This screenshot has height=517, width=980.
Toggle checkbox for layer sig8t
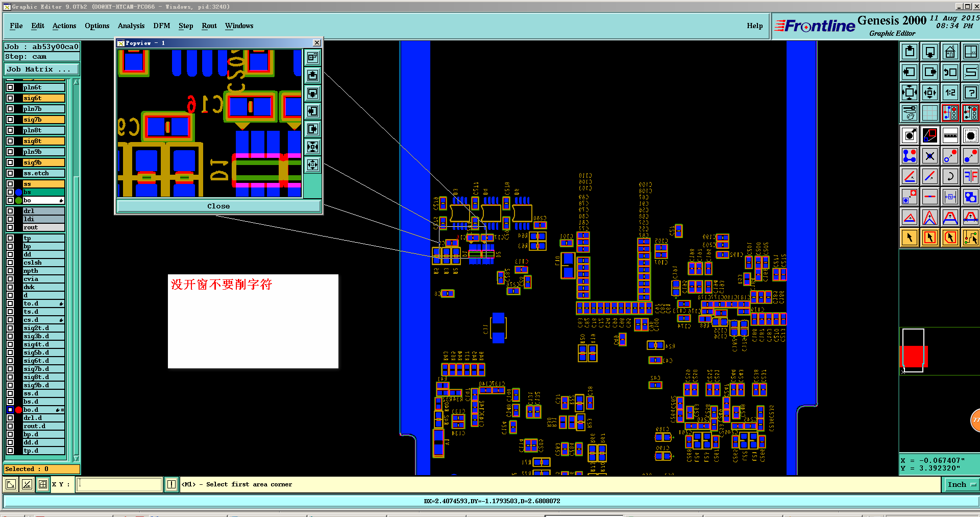click(10, 141)
